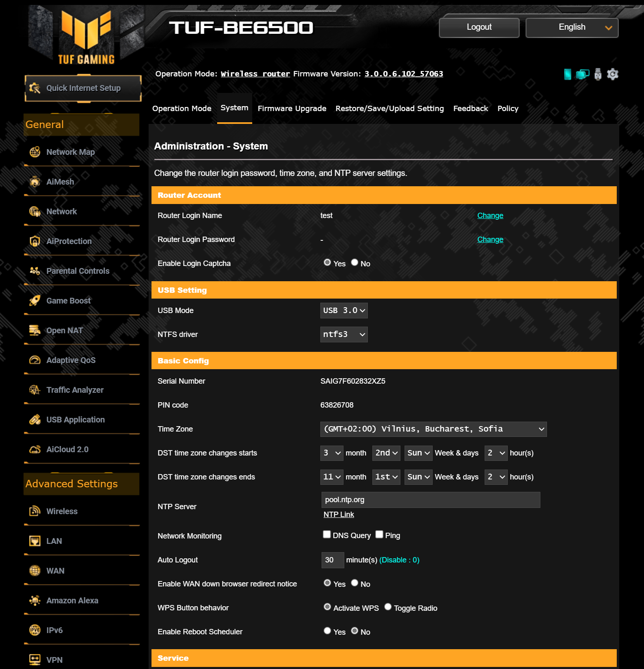Screen dimensions: 644x669
Task: Select Yes for Enable Login Captcha
Action: click(327, 263)
